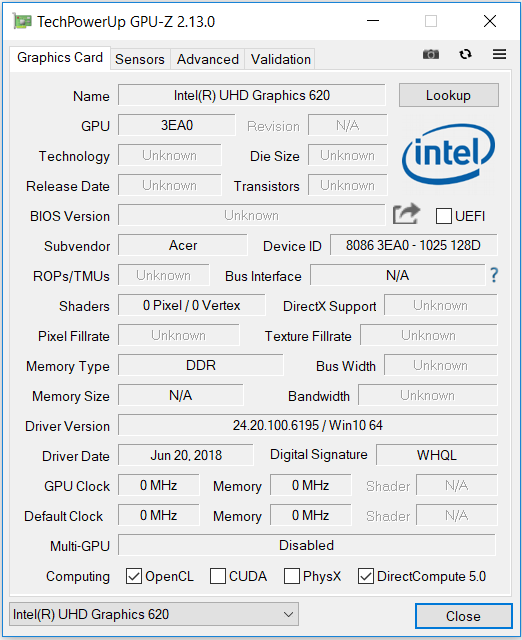Viewport: 522px width, 640px height.
Task: Click the GPU-Z app icon in title bar
Action: (x=22, y=21)
